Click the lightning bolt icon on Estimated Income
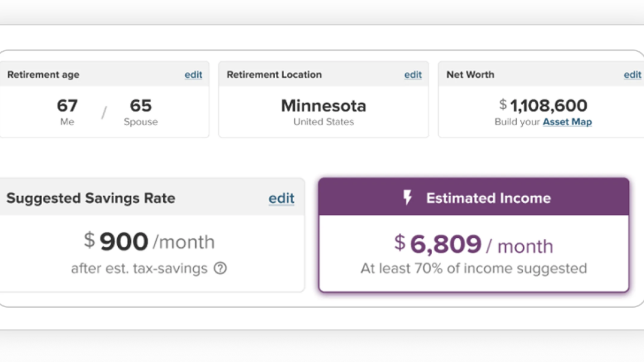The width and height of the screenshot is (644, 362). (408, 198)
